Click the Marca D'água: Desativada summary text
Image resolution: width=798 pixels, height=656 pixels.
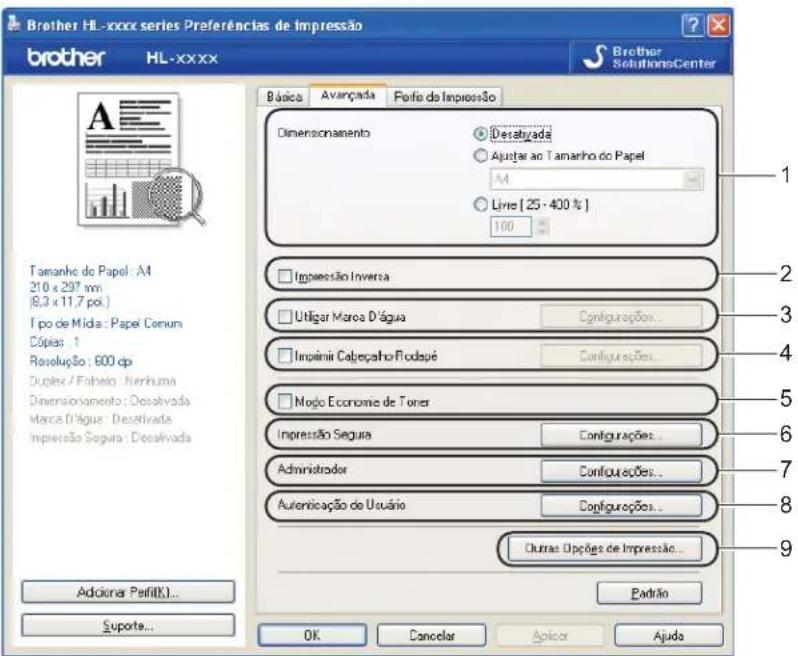pyautogui.click(x=100, y=419)
